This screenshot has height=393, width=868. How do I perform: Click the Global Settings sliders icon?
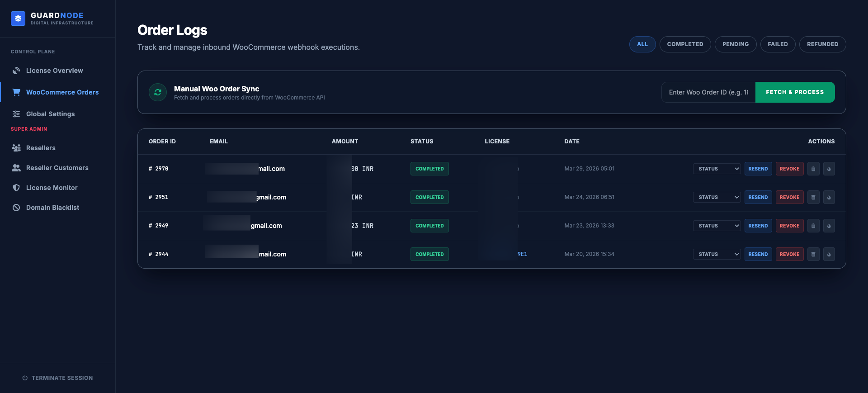click(16, 114)
